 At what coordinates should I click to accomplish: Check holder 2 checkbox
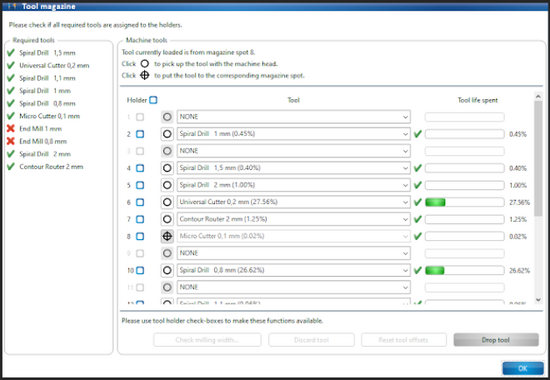140,134
